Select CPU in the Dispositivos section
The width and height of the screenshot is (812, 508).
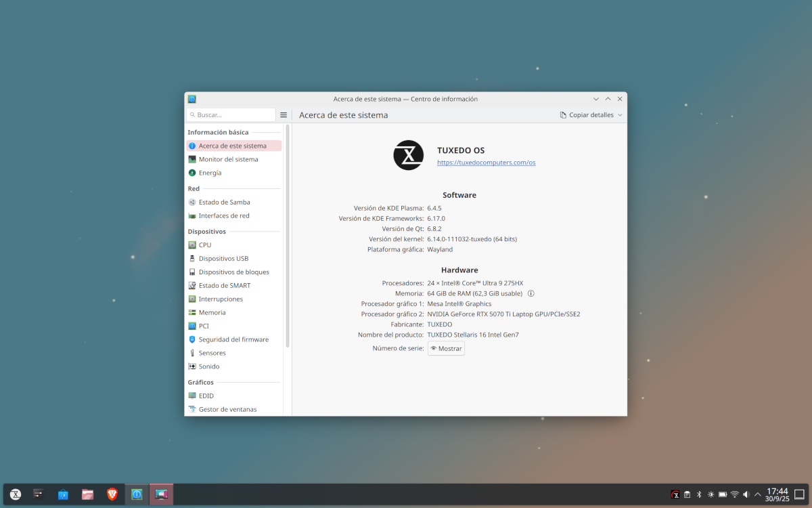[204, 245]
